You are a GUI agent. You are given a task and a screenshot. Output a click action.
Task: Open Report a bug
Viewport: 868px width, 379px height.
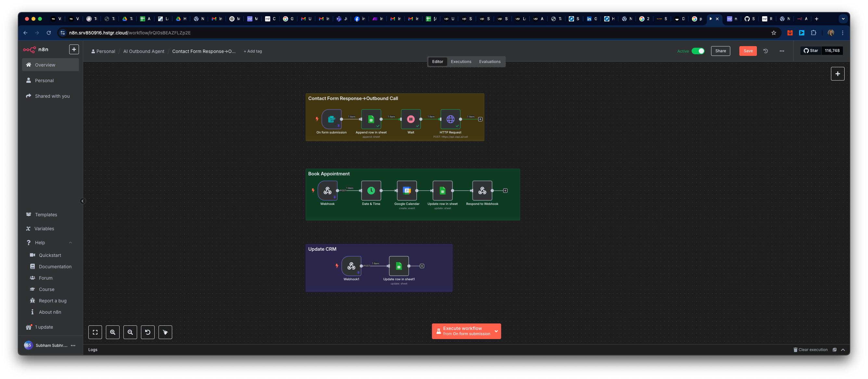click(51, 301)
